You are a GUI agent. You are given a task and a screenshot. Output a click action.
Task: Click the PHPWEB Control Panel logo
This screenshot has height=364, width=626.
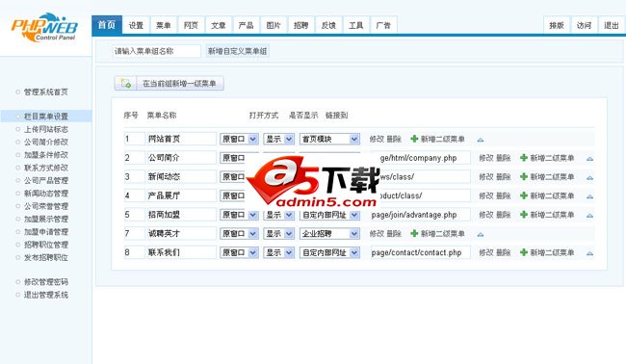tap(44, 27)
